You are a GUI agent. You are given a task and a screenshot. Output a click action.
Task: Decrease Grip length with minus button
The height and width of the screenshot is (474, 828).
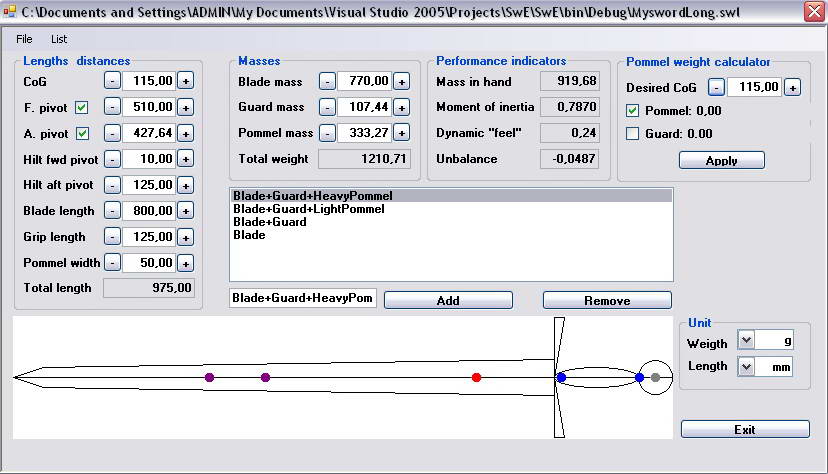pos(112,237)
